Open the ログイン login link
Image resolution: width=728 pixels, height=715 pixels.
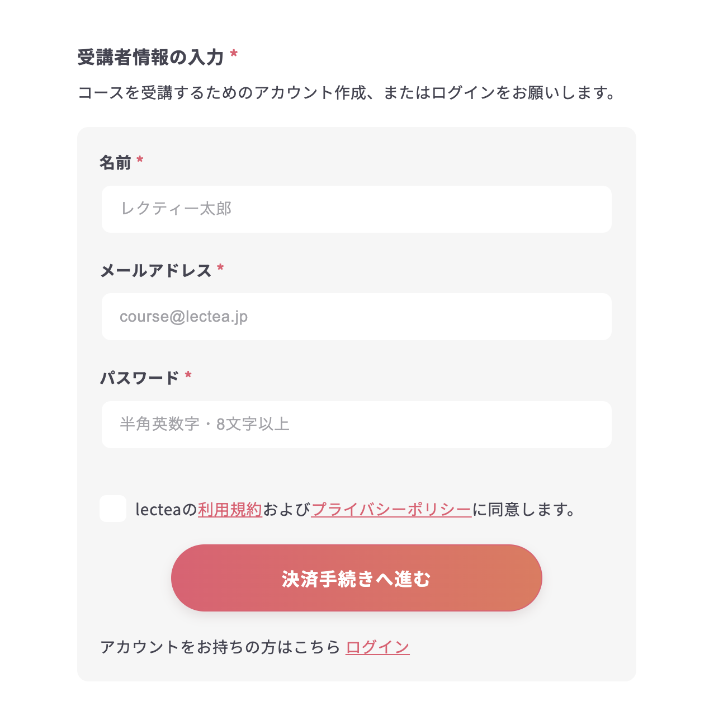[x=377, y=647]
